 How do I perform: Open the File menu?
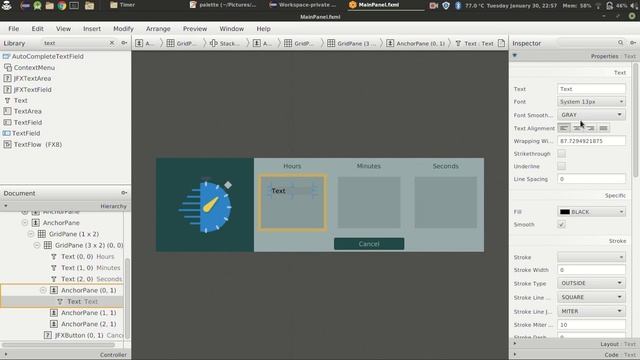13,29
